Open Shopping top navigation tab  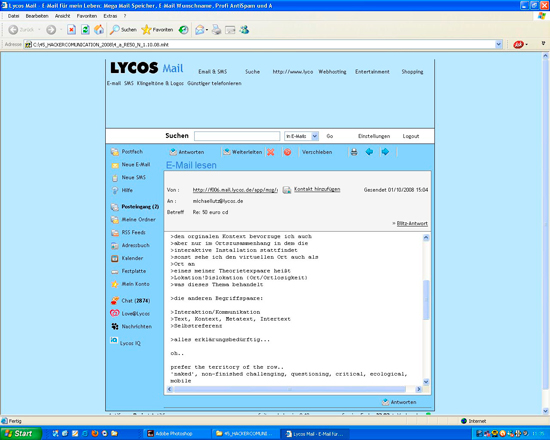point(412,72)
